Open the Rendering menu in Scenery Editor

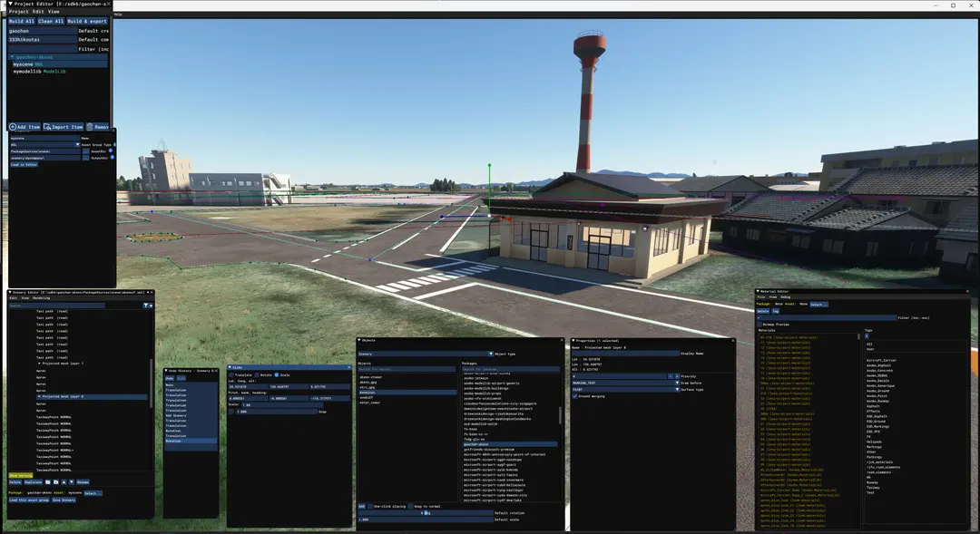[x=41, y=298]
